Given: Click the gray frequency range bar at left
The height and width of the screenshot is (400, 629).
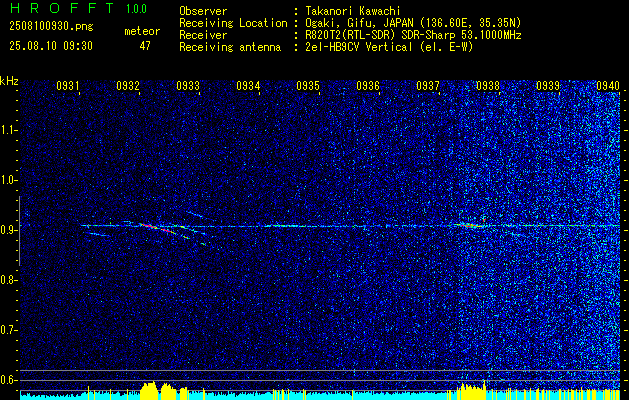Looking at the screenshot, I should pyautogui.click(x=19, y=231).
